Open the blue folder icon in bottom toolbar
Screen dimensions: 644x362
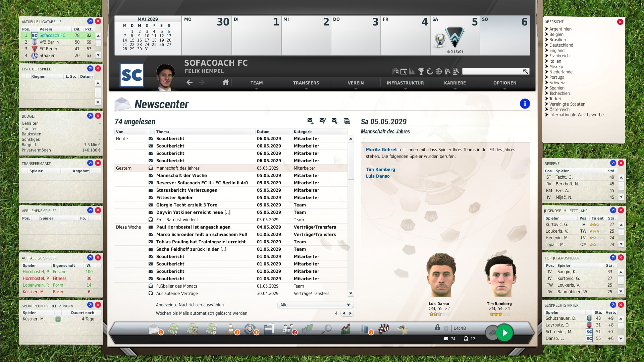[x=269, y=329]
